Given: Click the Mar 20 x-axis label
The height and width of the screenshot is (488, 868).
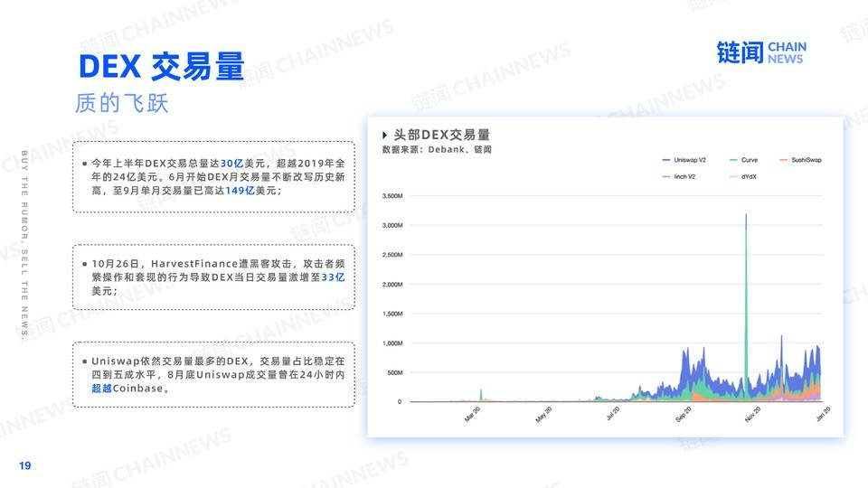Looking at the screenshot, I should (x=472, y=415).
